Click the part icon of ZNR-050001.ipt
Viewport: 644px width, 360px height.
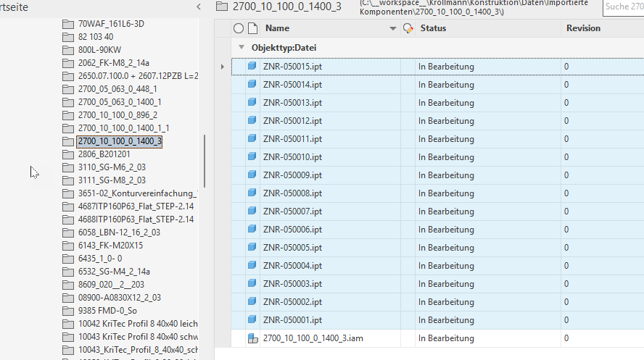(x=252, y=320)
